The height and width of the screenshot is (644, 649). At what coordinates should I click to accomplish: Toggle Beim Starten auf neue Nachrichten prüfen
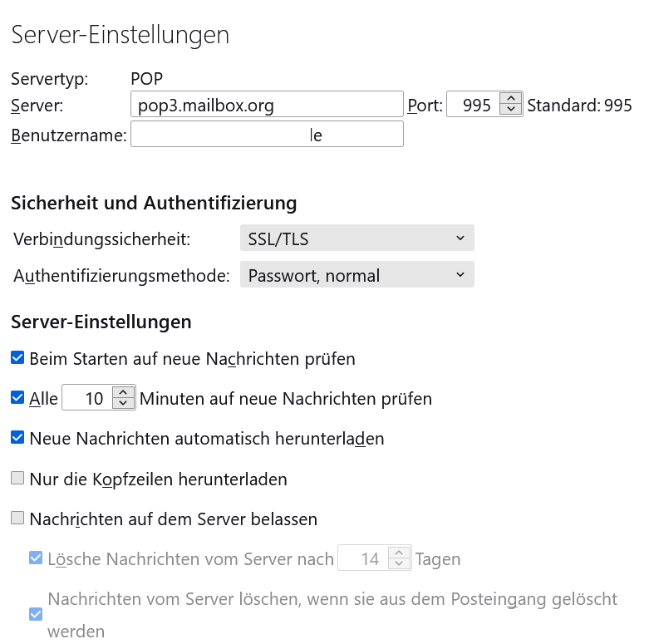(17, 357)
